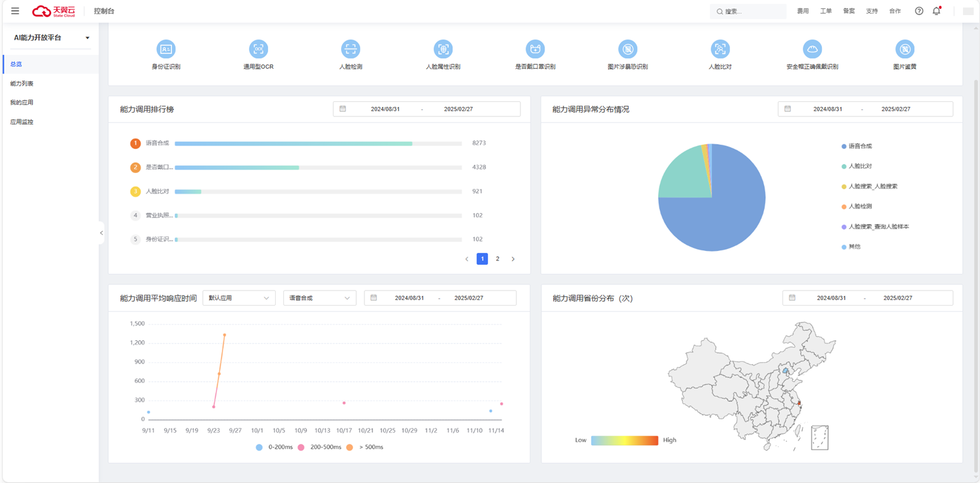This screenshot has height=483, width=980.
Task: Click start date 2024/08/31 in ranking panel
Action: click(385, 109)
